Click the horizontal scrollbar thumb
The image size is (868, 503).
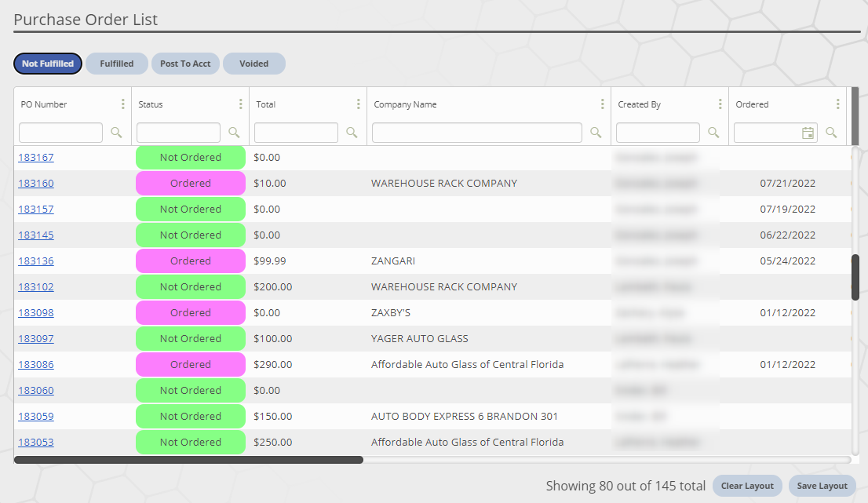(x=189, y=460)
